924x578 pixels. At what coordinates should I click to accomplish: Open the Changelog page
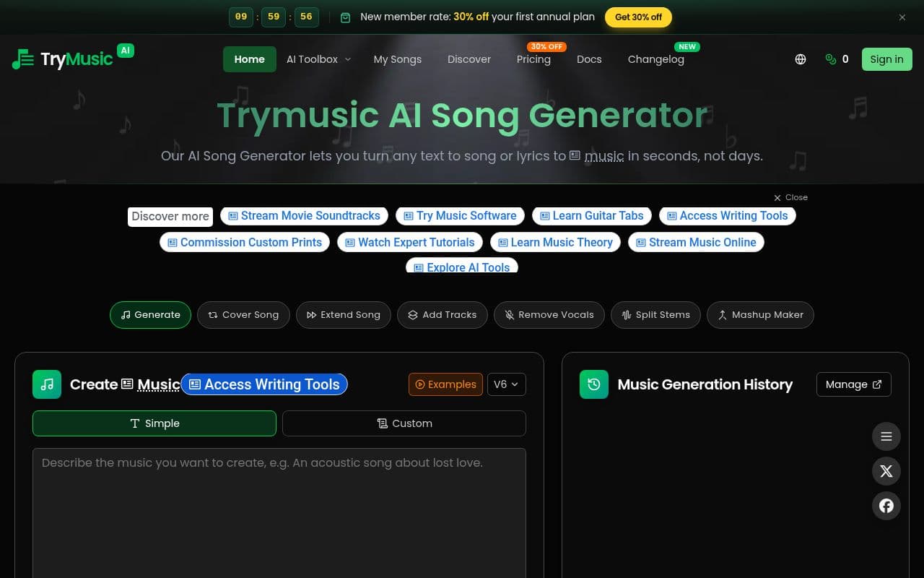(x=656, y=59)
